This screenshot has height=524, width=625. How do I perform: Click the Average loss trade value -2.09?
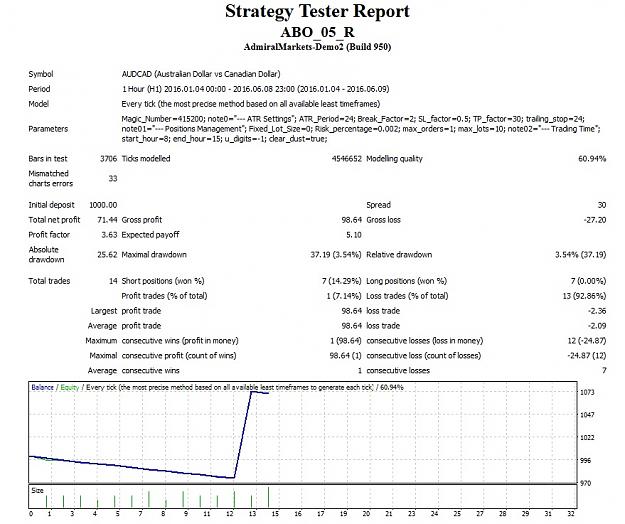click(597, 326)
